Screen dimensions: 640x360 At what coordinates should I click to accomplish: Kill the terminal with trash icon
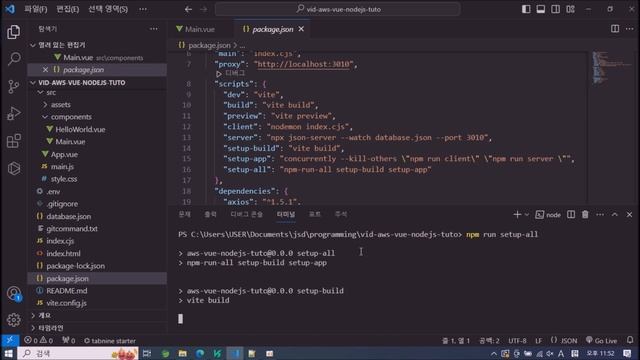click(x=585, y=214)
